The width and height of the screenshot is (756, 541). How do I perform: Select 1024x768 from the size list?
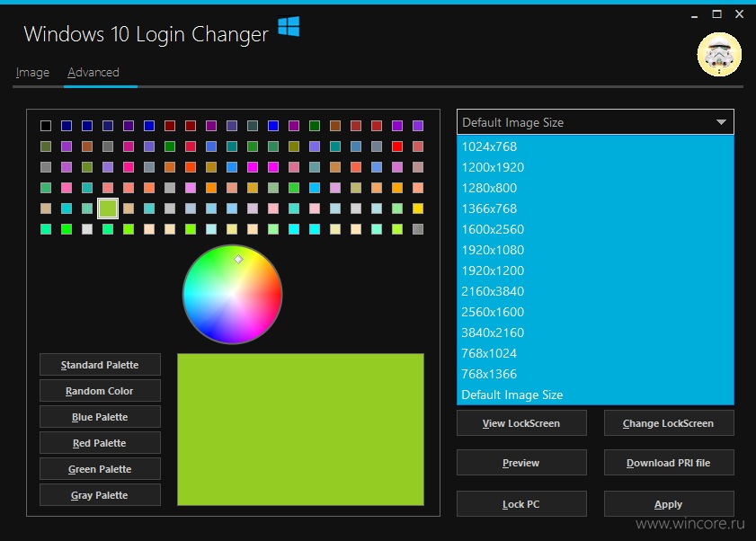point(595,146)
